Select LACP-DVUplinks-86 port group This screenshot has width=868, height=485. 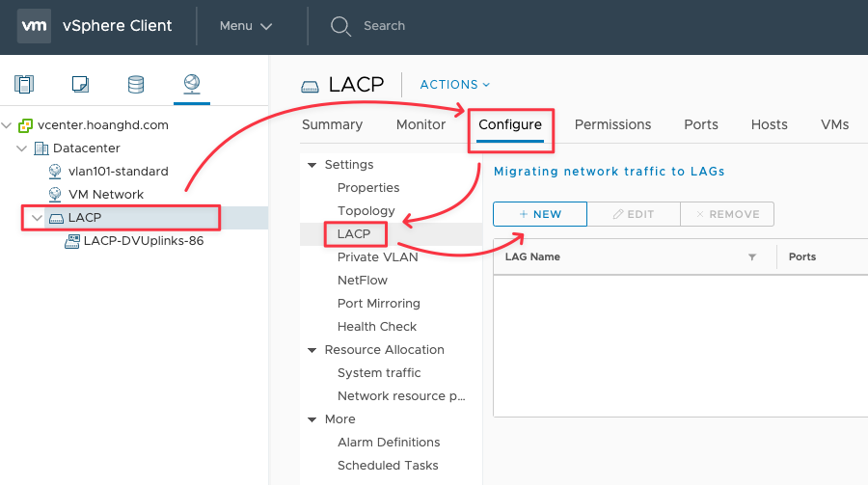pyautogui.click(x=144, y=241)
